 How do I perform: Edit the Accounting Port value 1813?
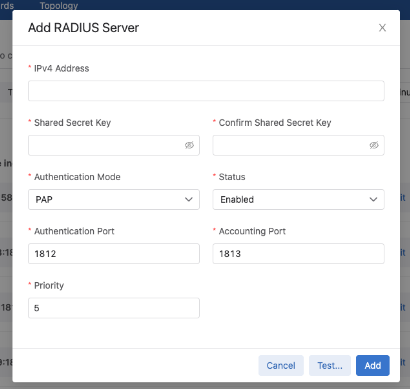[298, 254]
